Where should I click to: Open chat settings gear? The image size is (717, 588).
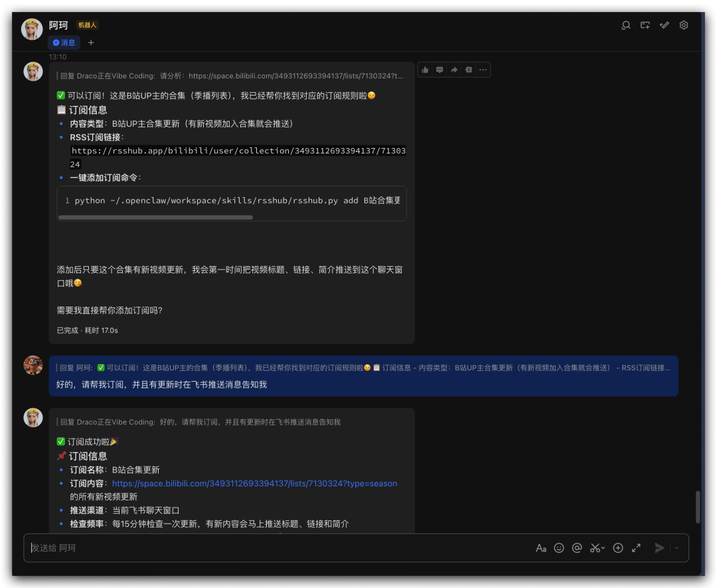(684, 25)
